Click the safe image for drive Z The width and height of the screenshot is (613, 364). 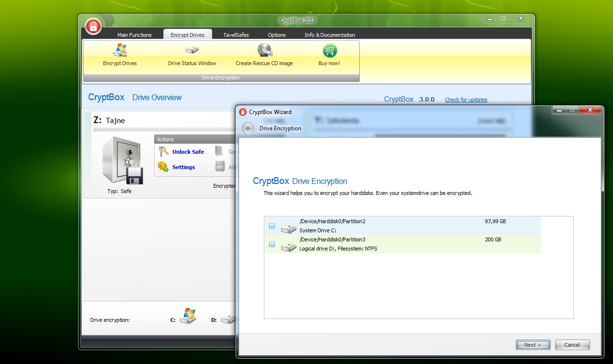pyautogui.click(x=122, y=160)
